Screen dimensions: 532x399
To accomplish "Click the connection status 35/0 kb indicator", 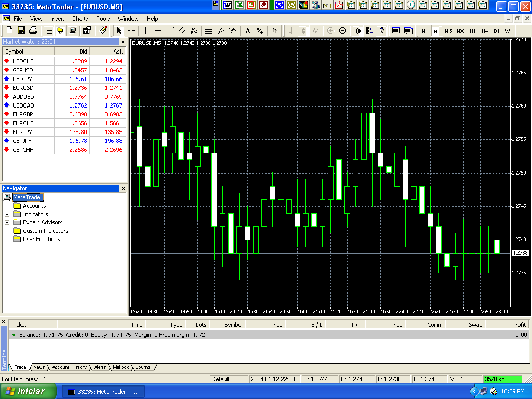I will 502,379.
